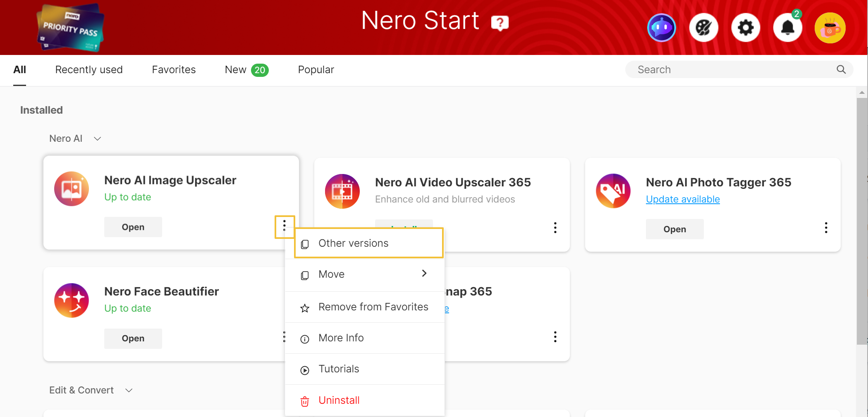Viewport: 868px width, 417px height.
Task: Click the scrollbar up arrow
Action: (x=862, y=93)
